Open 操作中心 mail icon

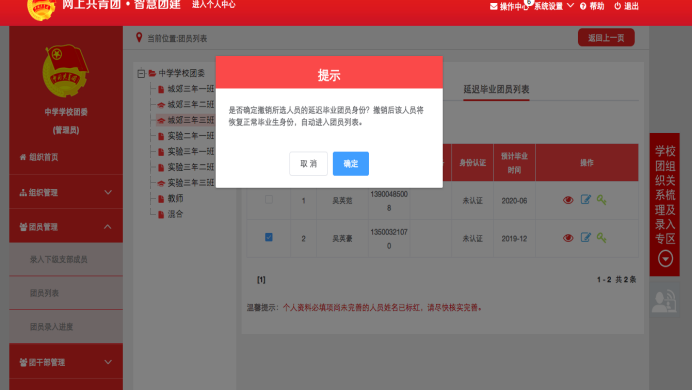[493, 6]
